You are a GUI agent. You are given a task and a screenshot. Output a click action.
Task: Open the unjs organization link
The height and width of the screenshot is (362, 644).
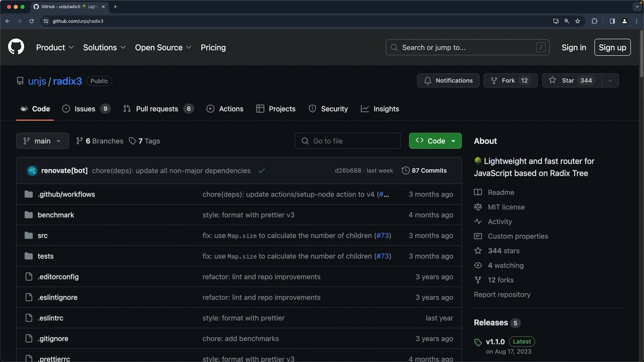(x=37, y=81)
